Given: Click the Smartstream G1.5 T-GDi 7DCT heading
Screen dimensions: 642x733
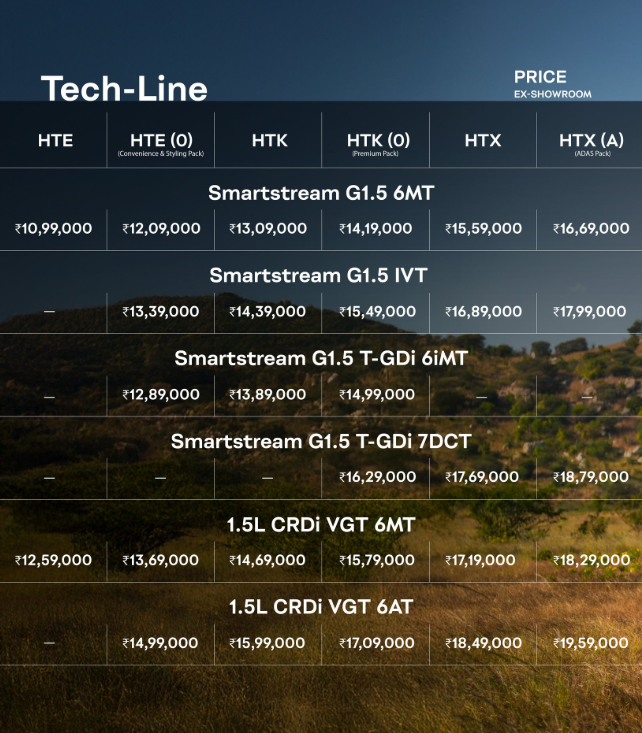Looking at the screenshot, I should [321, 441].
